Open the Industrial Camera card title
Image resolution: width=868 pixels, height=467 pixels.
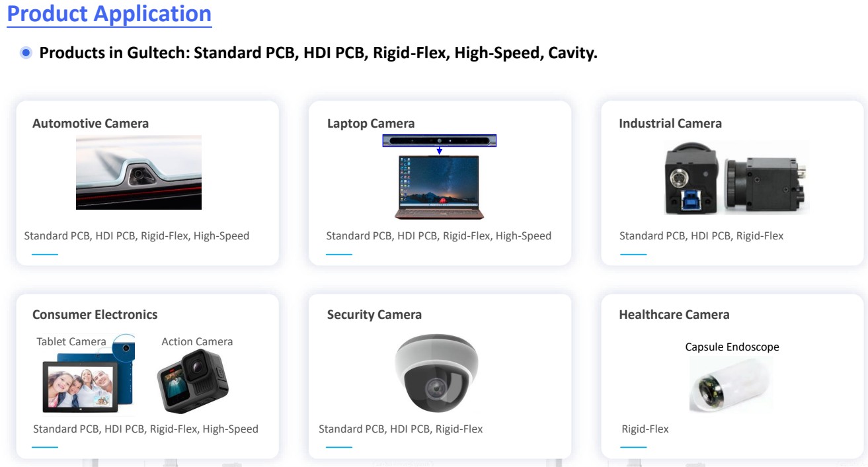[670, 124]
